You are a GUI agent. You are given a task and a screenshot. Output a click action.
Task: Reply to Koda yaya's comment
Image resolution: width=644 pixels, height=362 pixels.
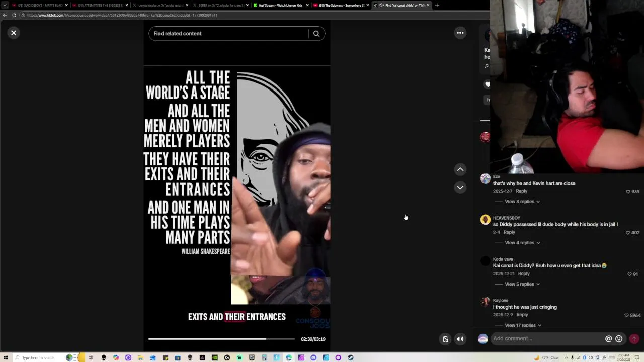524,274
